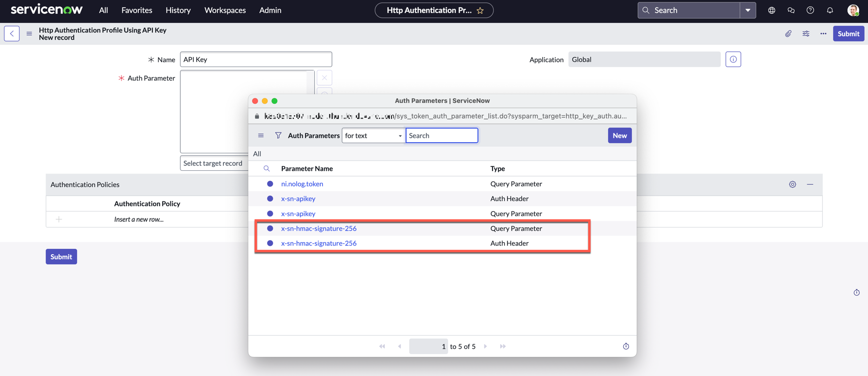
Task: Click the response time clock icon on main form
Action: click(x=857, y=292)
